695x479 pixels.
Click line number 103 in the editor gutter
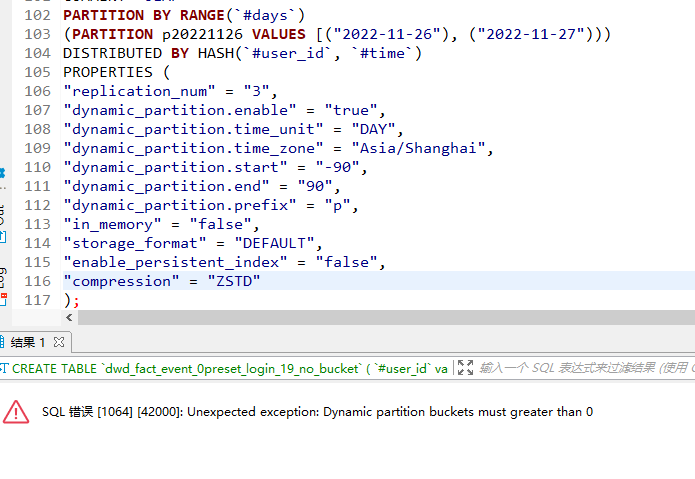point(37,34)
